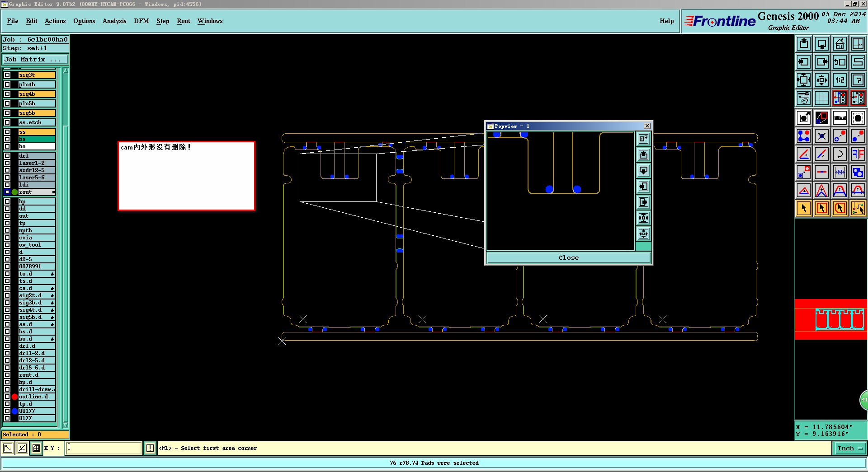Click the layer list scroll down arrow
Screen dimensions: 868x472
click(x=66, y=425)
